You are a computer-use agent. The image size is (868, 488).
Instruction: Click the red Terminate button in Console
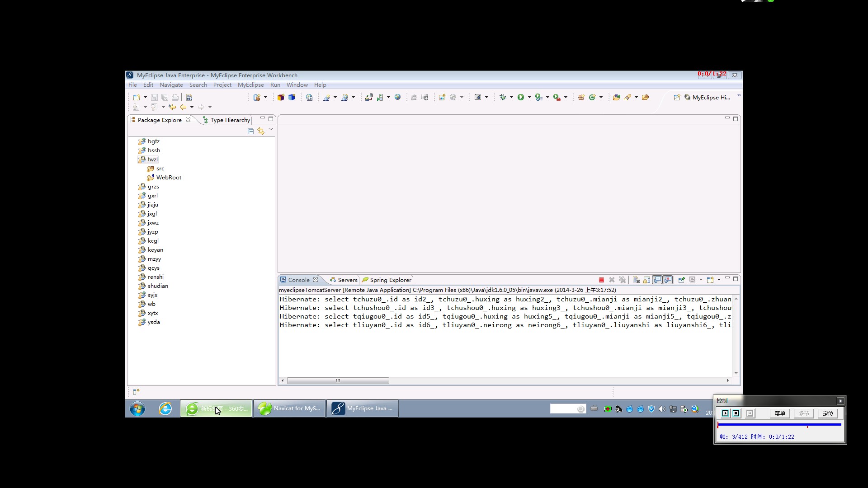click(x=601, y=280)
